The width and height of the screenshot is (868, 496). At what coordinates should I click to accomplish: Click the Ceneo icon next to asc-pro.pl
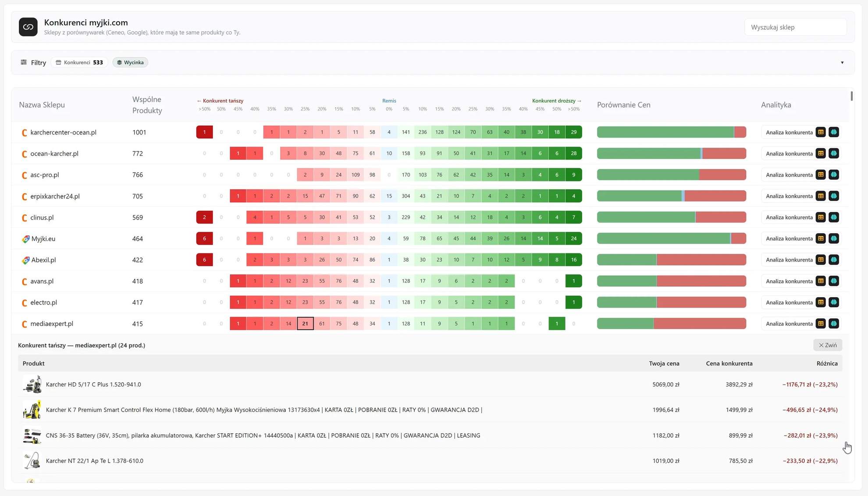pos(25,175)
